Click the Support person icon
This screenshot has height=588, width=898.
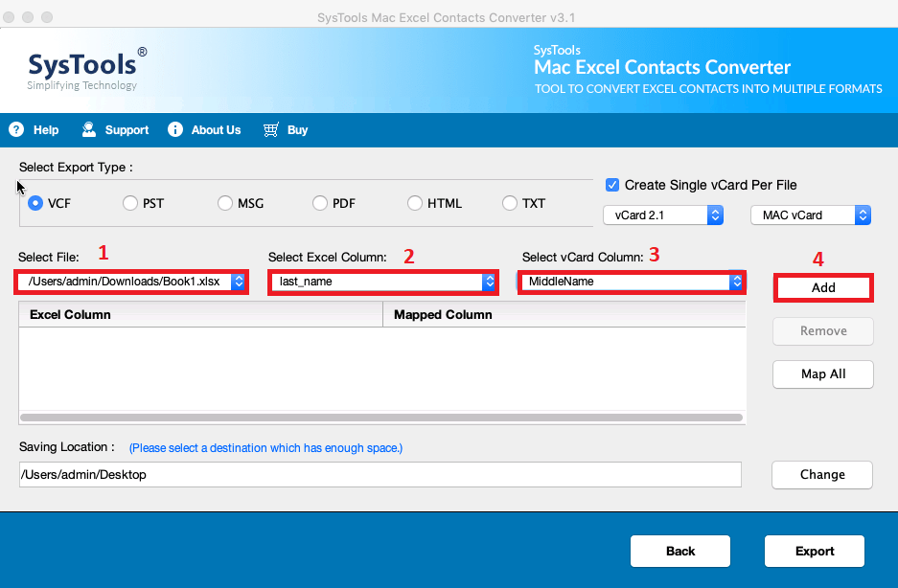point(88,129)
